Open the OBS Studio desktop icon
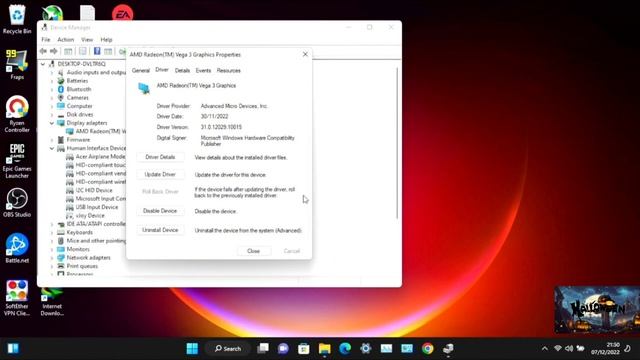 coord(17,202)
